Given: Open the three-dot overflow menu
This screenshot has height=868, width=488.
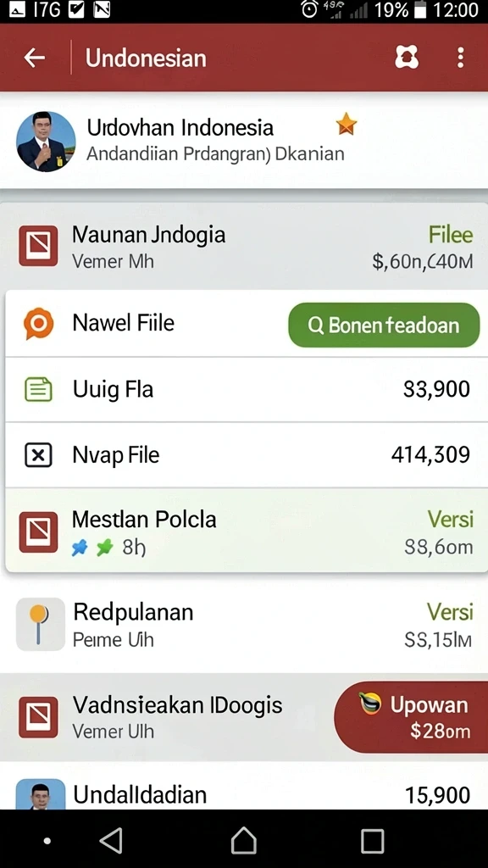Looking at the screenshot, I should [460, 58].
